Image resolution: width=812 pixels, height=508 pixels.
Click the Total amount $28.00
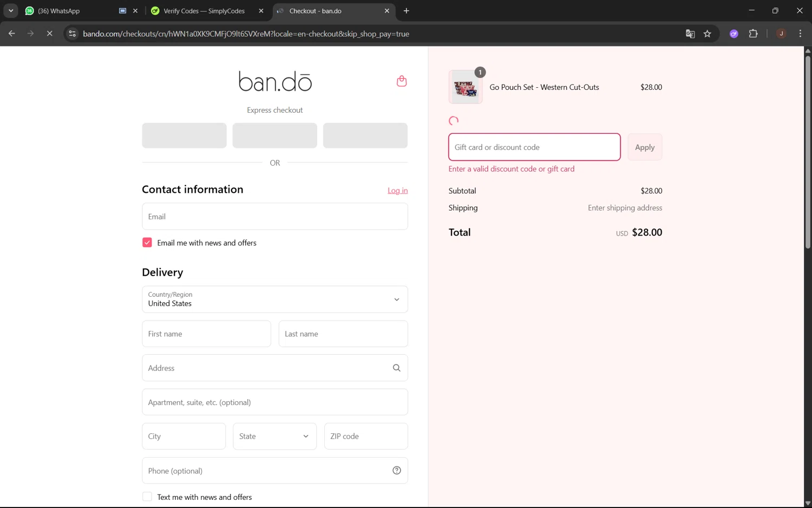(x=647, y=232)
